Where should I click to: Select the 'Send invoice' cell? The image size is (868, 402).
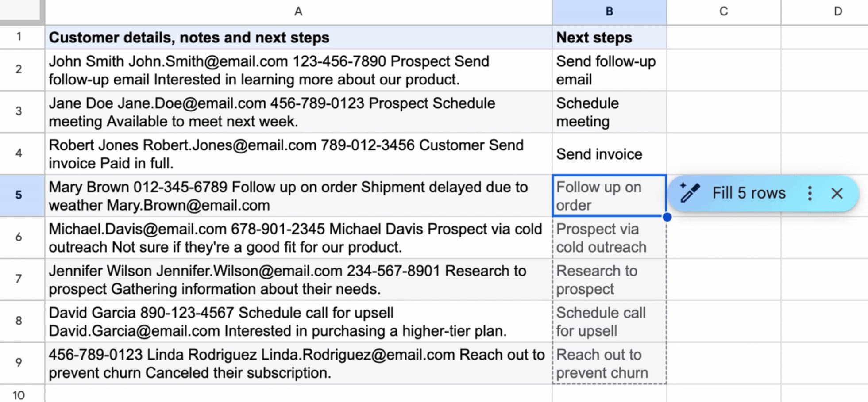point(609,154)
